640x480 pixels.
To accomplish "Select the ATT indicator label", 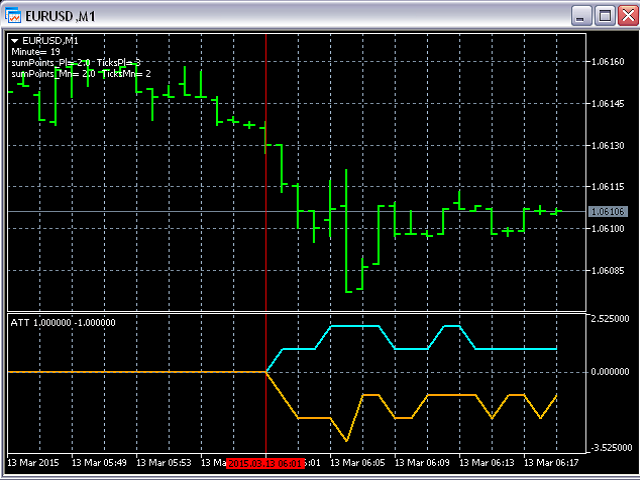I will coord(62,323).
